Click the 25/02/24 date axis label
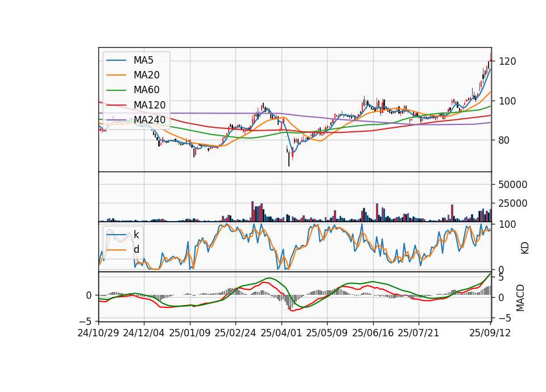546x392 pixels. click(x=235, y=333)
